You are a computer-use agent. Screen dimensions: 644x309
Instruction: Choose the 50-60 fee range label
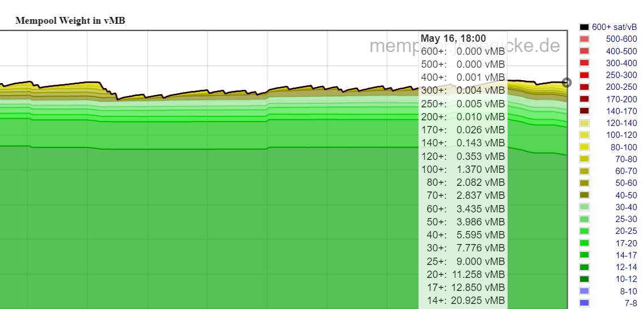pos(626,183)
